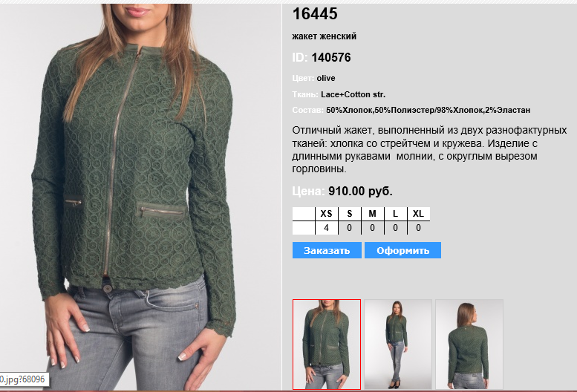Click the жакет женский category label
This screenshot has width=577, height=392.
(325, 36)
